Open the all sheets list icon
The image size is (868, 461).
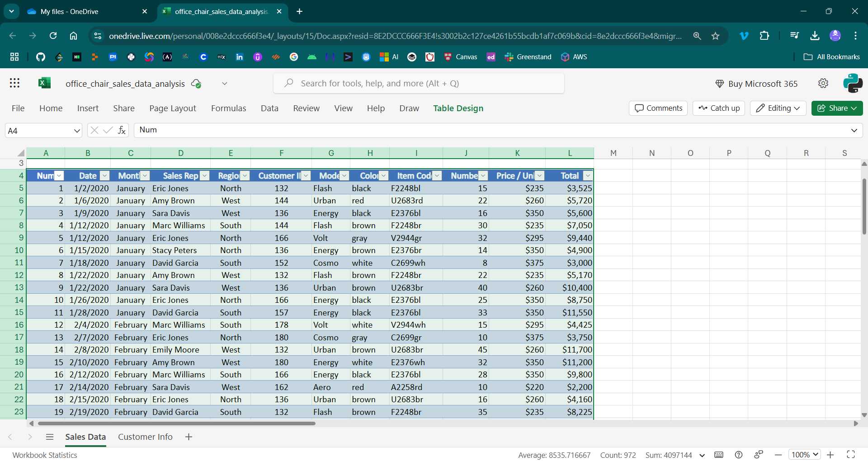(x=50, y=437)
